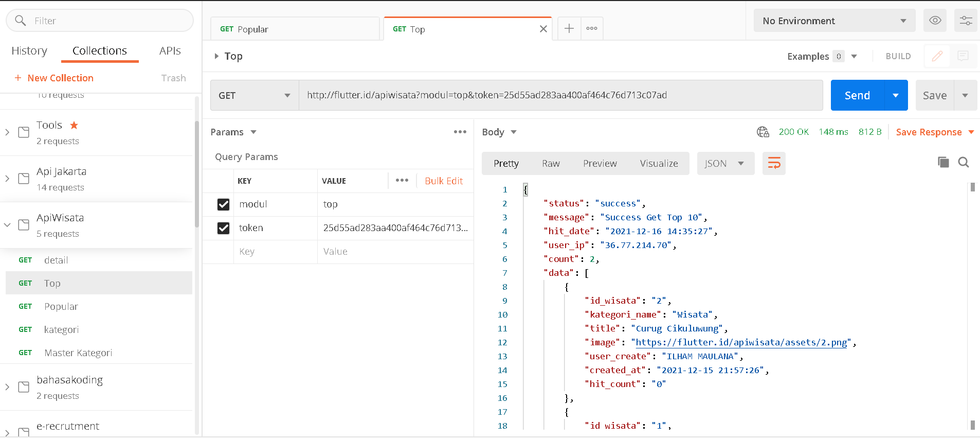Toggle the wrap lines icon in response
980x439 pixels.
pos(774,164)
